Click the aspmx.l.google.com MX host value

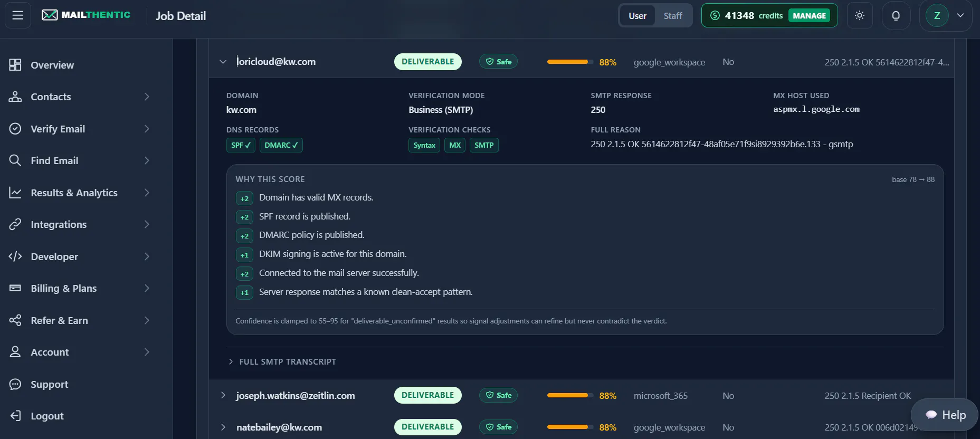coord(816,109)
